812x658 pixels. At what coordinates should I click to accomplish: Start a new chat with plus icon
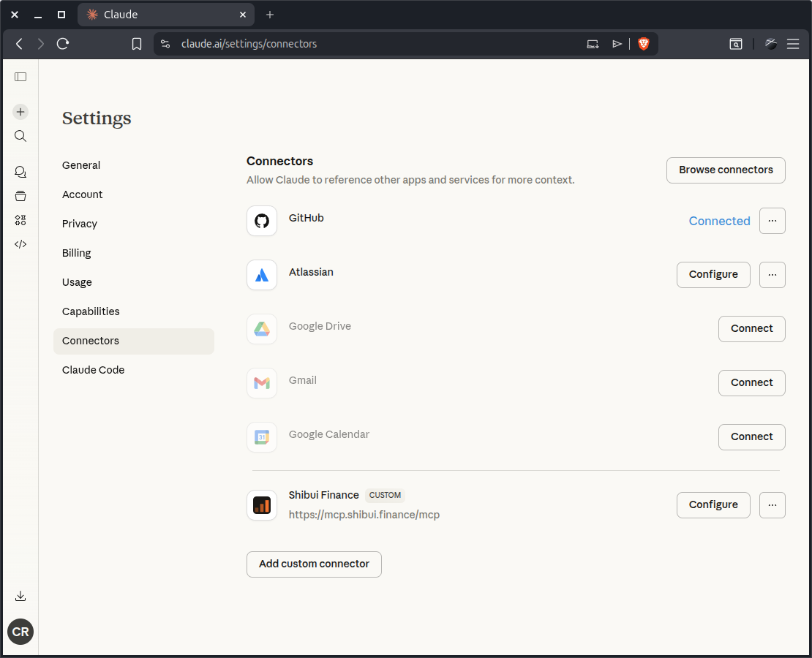pyautogui.click(x=20, y=112)
